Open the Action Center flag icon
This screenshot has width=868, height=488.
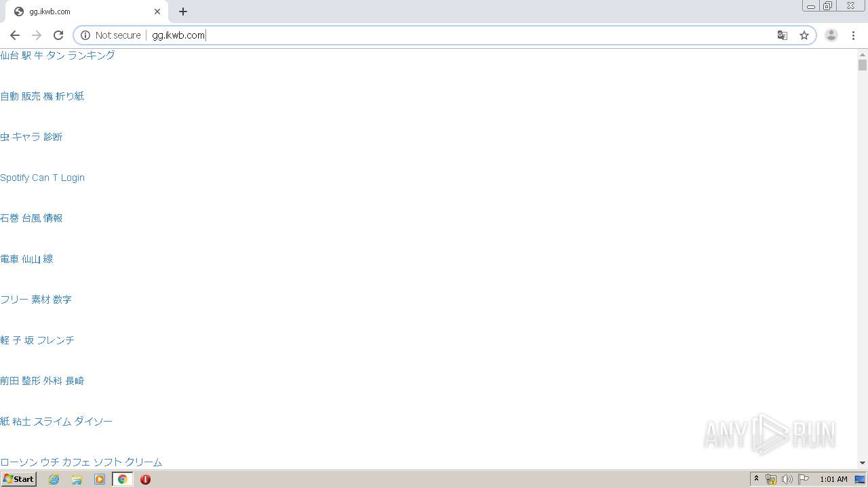tap(804, 479)
